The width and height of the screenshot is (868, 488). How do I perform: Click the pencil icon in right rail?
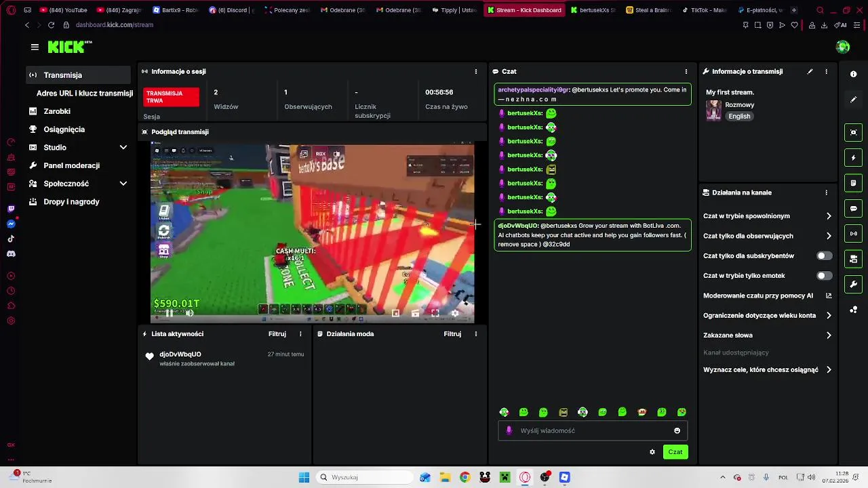tap(854, 100)
